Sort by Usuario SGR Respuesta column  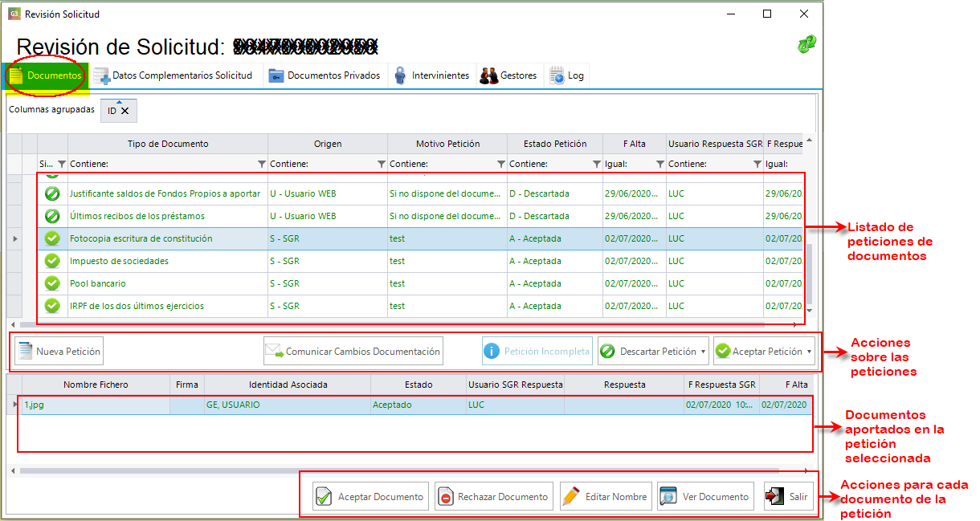(x=515, y=385)
